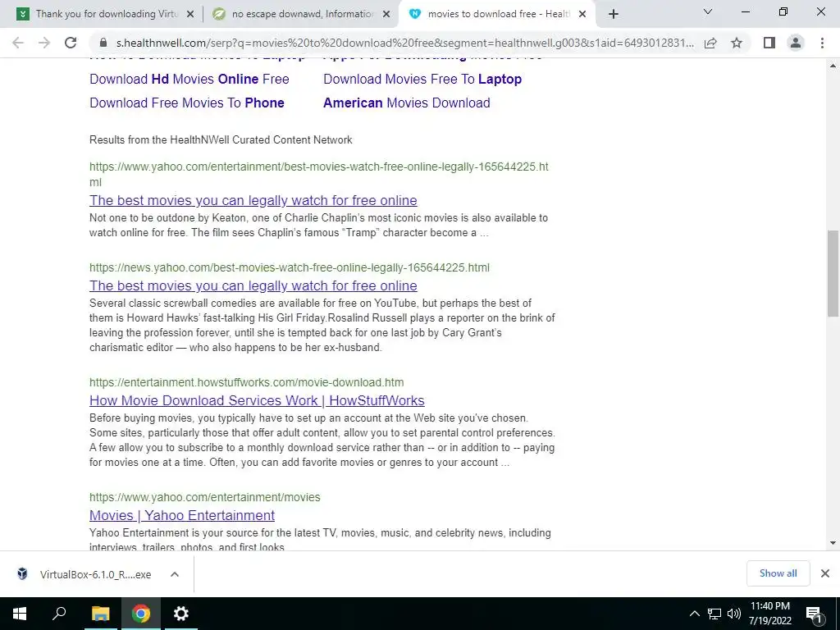This screenshot has height=630, width=840.
Task: Expand VirtualBox download options chevron
Action: [x=175, y=574]
